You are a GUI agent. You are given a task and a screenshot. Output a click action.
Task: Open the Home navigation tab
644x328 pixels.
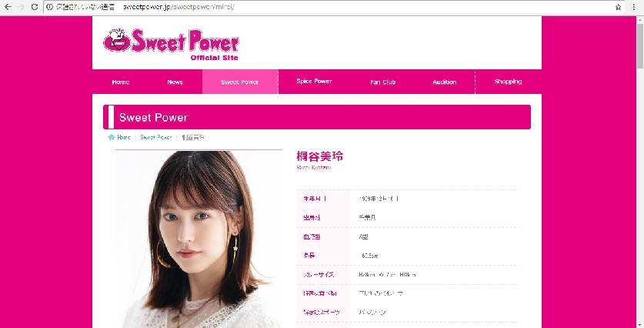tap(121, 82)
